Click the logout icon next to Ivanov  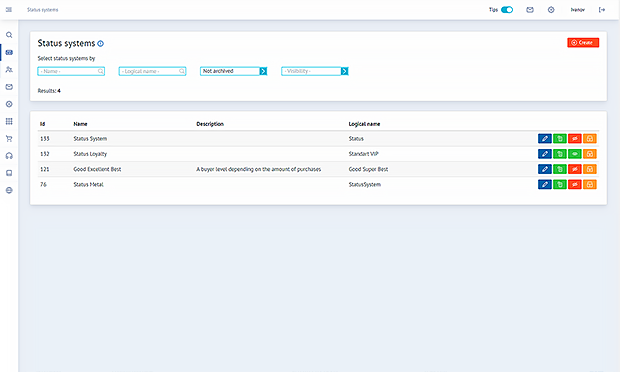pos(602,10)
